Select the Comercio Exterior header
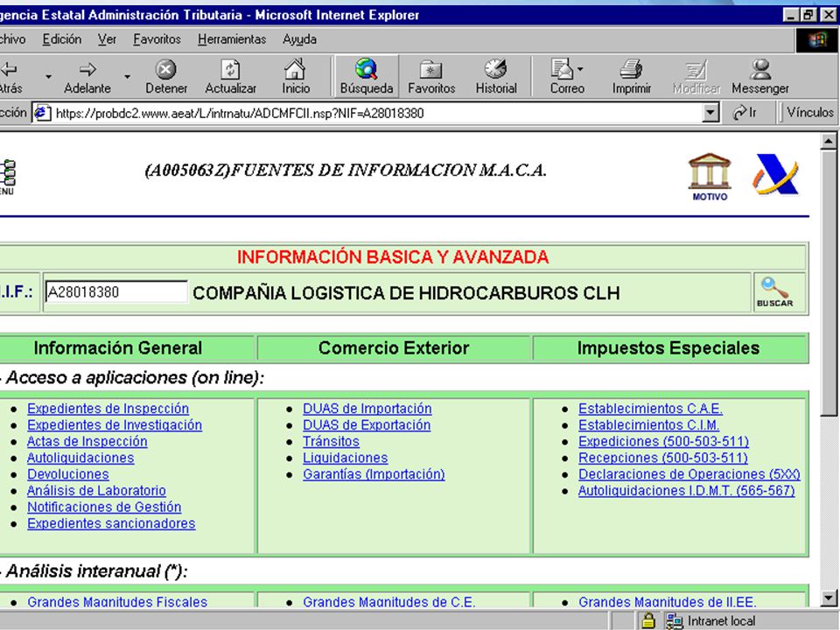 click(394, 348)
